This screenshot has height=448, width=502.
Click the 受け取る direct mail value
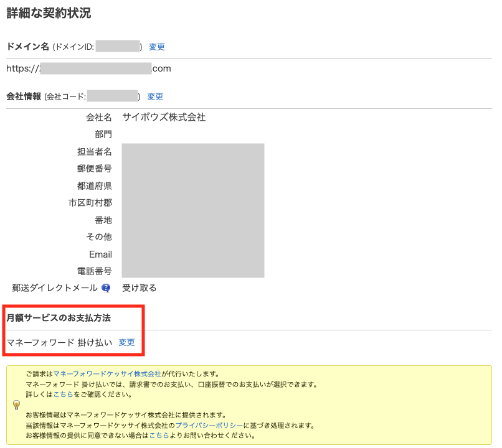(x=139, y=288)
